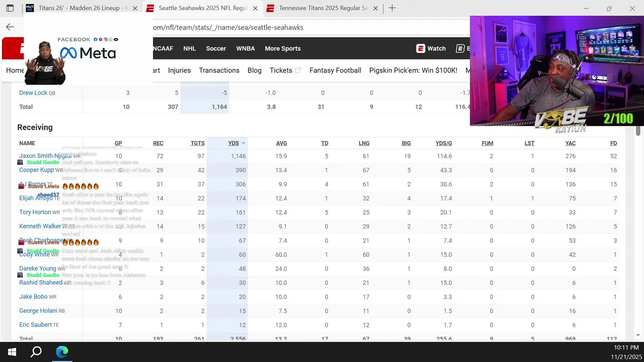This screenshot has height=362, width=644.
Task: Click the page vertical scrollbar thumb
Action: pyautogui.click(x=638, y=130)
